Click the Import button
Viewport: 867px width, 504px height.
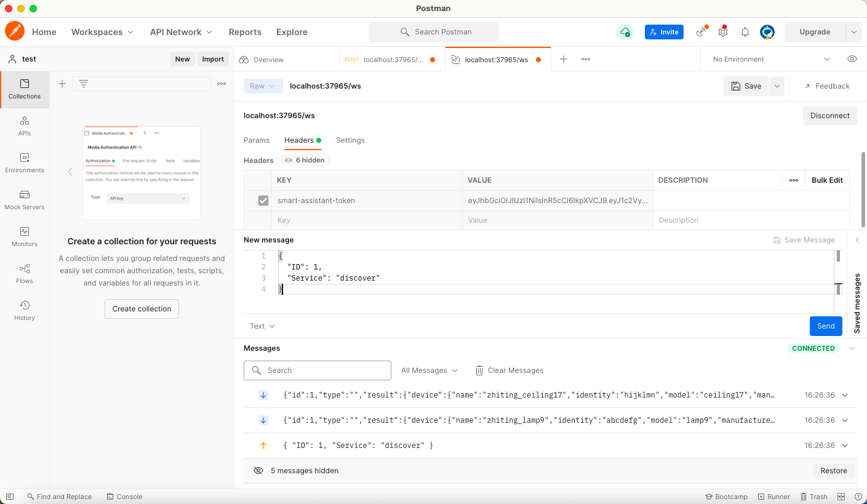pos(213,59)
